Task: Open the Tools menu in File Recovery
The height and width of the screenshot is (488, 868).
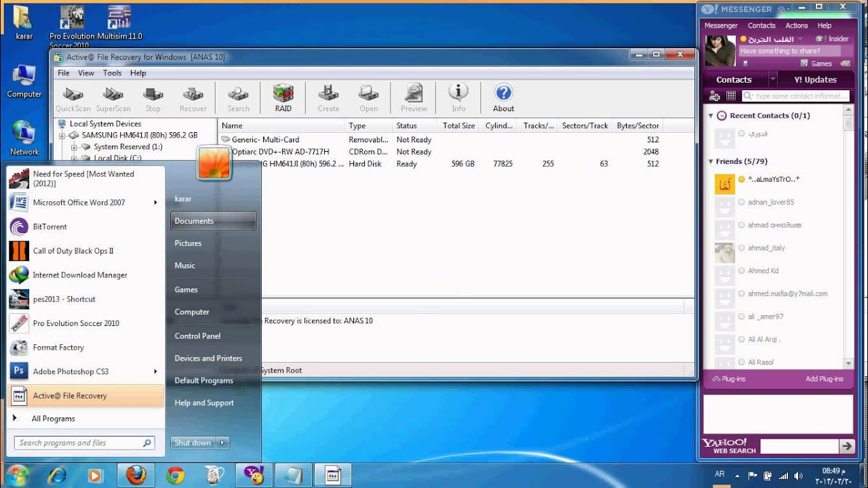Action: point(113,73)
